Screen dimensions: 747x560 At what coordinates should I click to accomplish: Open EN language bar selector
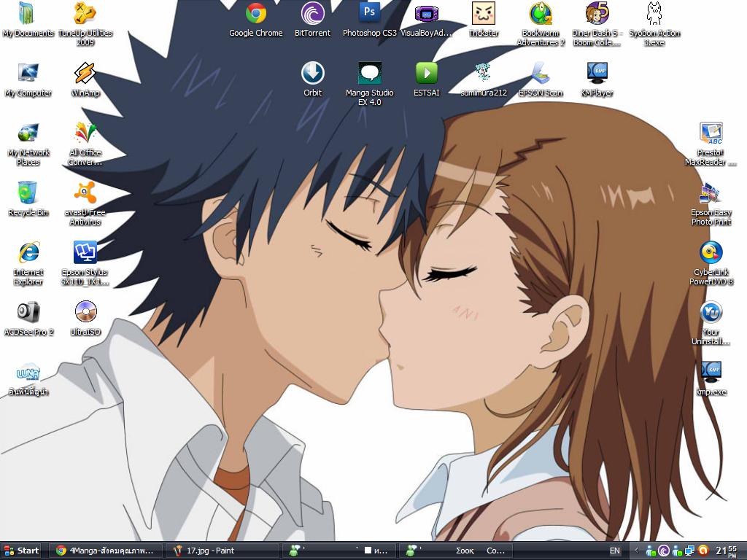(x=615, y=551)
